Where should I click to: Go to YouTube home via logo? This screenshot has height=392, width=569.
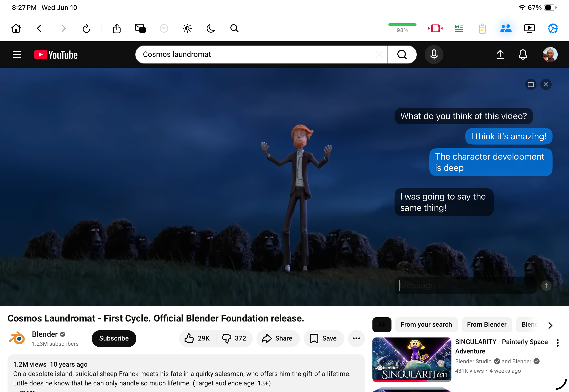pos(56,55)
